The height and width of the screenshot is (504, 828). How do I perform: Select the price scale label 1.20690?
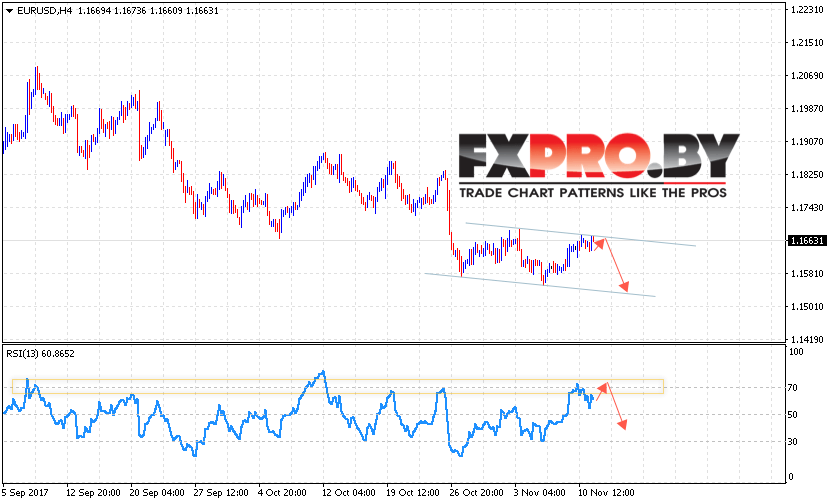807,76
